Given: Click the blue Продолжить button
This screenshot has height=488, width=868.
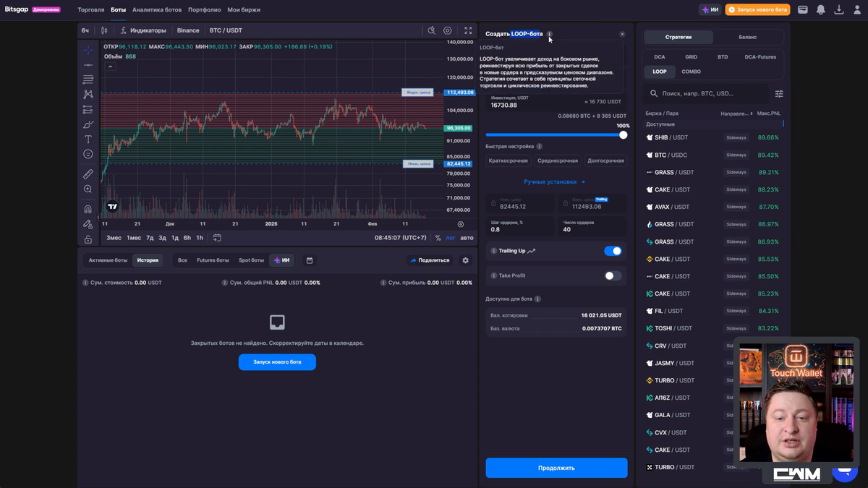Looking at the screenshot, I should (x=556, y=468).
